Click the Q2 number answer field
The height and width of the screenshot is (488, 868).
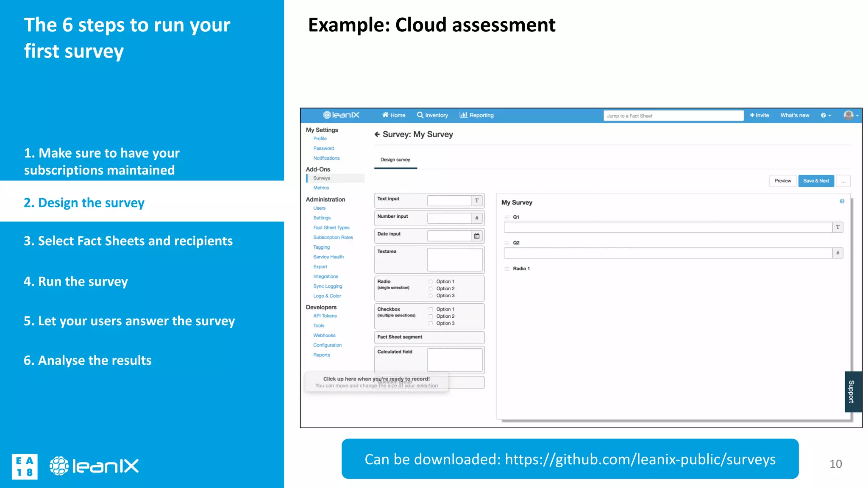(668, 253)
